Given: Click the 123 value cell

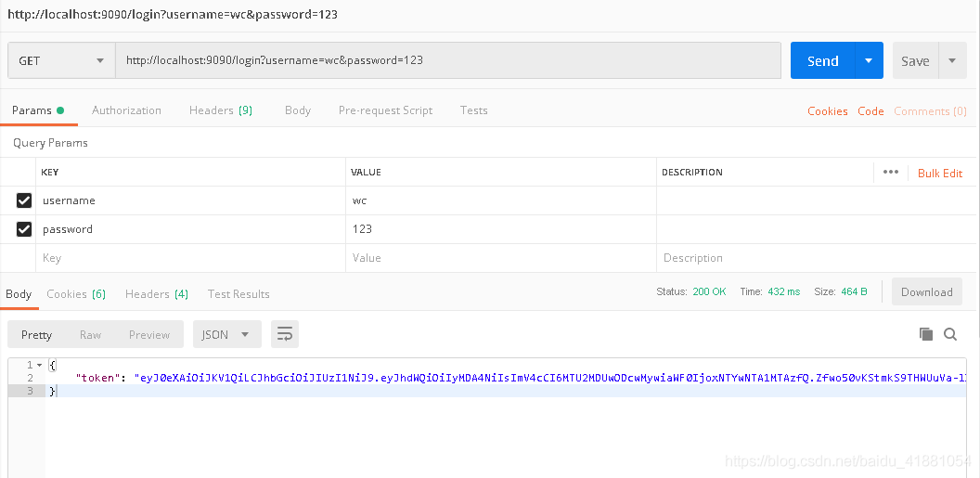Looking at the screenshot, I should tap(500, 229).
